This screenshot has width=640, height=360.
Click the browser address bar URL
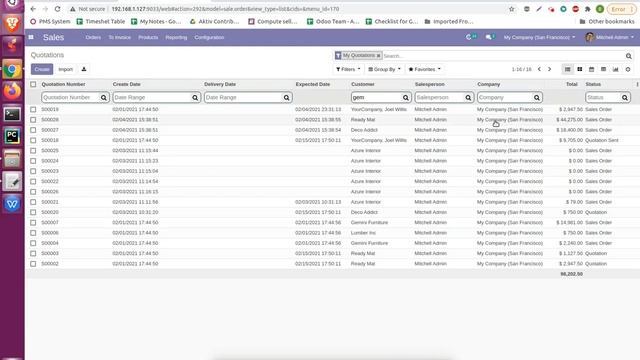[225, 9]
